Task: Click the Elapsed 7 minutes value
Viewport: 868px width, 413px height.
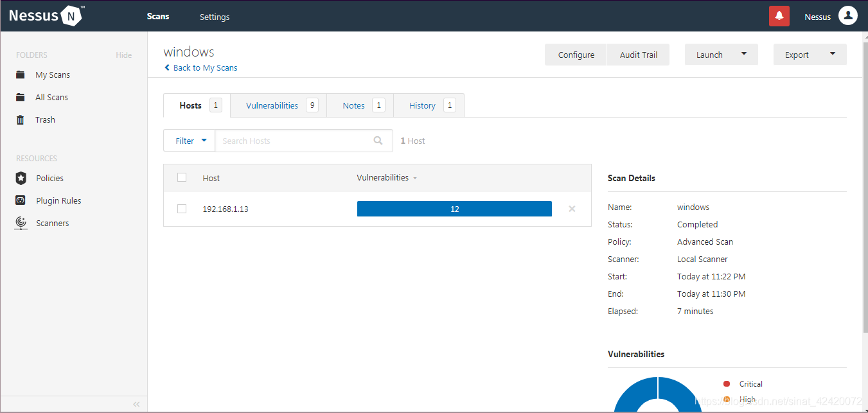Action: pyautogui.click(x=695, y=311)
